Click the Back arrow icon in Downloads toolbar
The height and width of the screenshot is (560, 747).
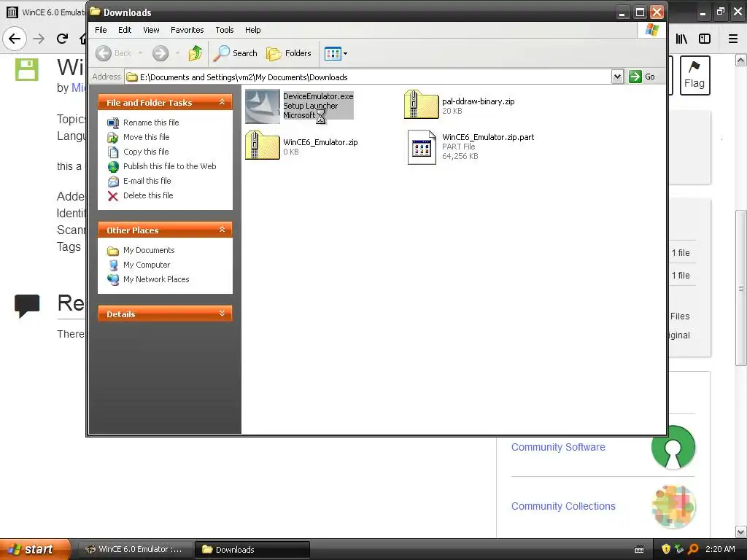(104, 53)
